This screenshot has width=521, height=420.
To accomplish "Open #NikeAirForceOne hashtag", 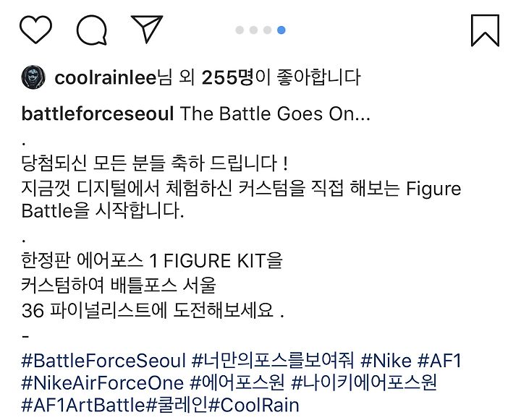I will tap(102, 383).
